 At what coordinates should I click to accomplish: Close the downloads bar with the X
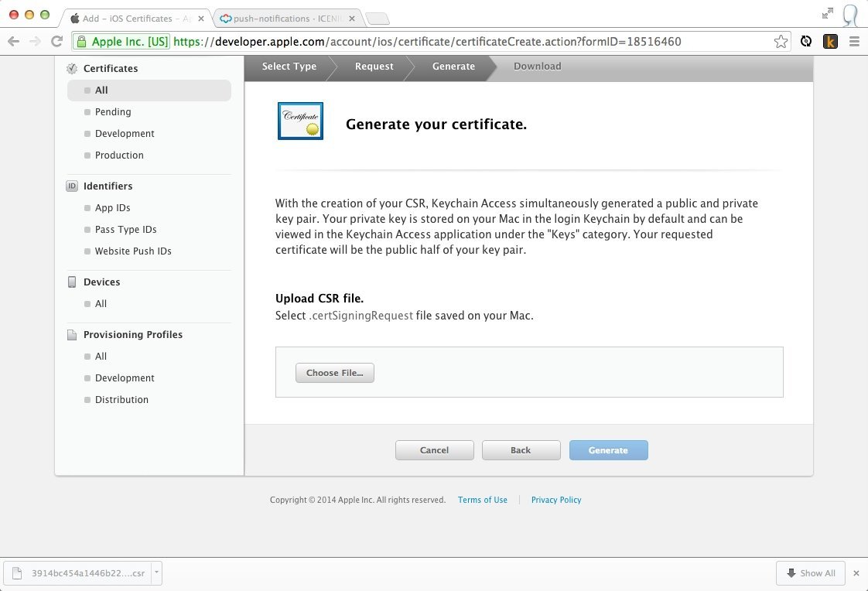856,573
